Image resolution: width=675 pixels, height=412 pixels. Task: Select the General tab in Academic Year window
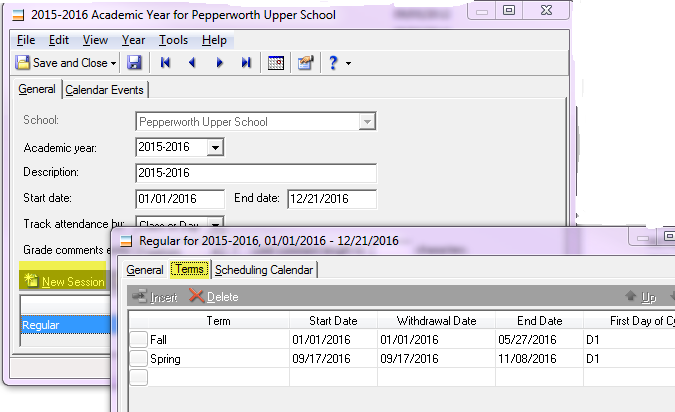tap(37, 89)
